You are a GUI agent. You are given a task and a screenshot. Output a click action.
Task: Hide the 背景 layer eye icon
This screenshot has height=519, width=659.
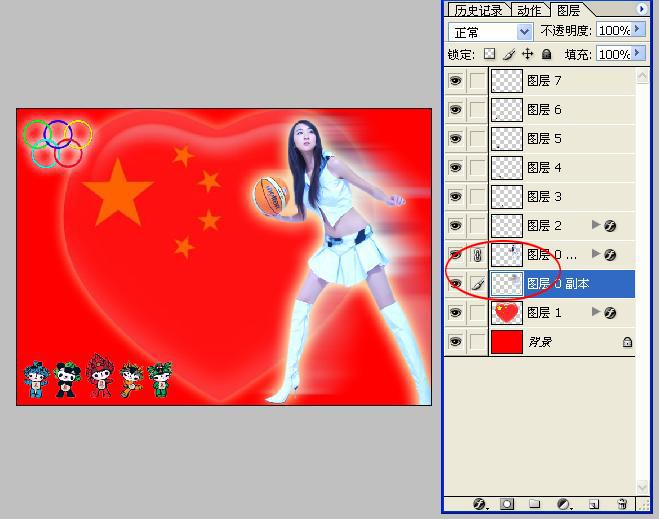pyautogui.click(x=456, y=342)
